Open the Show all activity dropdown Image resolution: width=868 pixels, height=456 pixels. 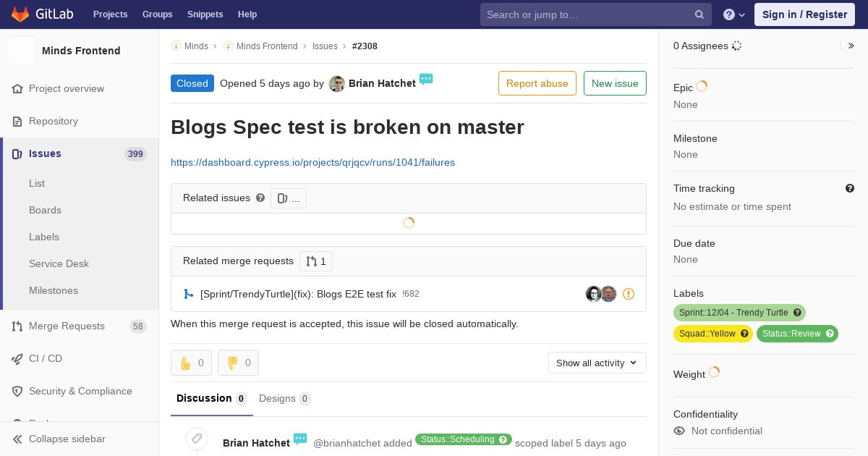pos(597,363)
